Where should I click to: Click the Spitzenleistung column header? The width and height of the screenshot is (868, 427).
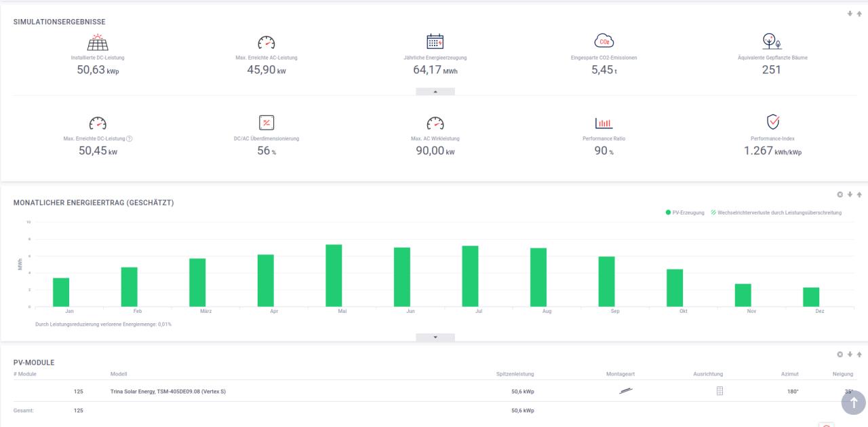point(515,374)
